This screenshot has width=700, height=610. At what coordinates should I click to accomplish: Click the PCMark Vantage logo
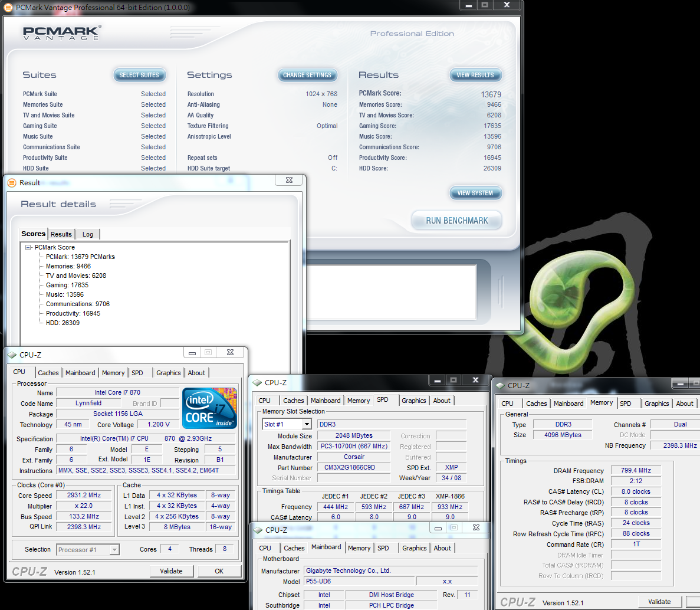61,33
